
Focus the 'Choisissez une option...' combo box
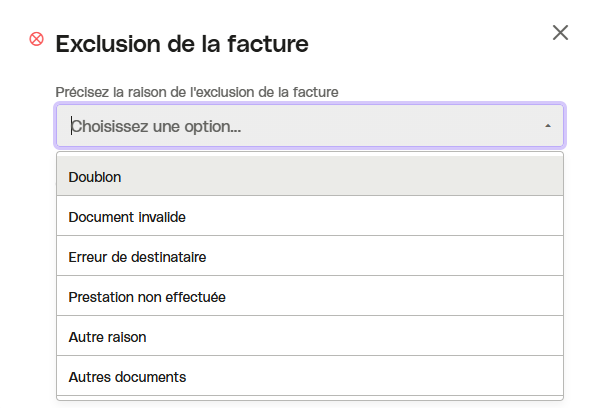[309, 126]
